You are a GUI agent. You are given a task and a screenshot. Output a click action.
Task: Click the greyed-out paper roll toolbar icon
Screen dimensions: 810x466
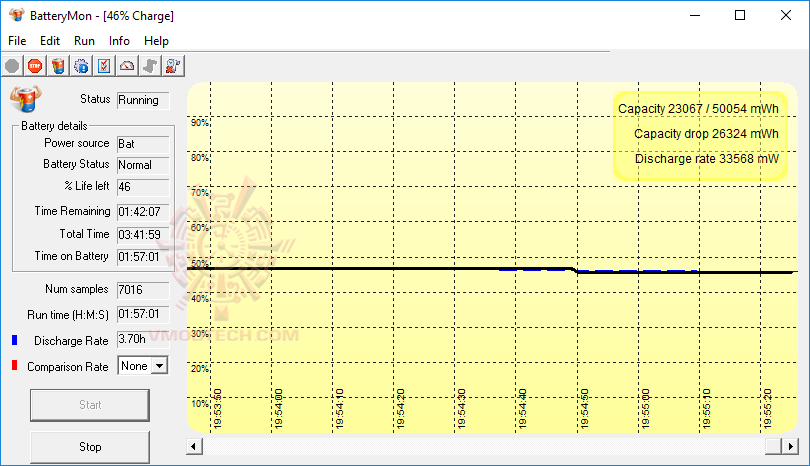coord(150,66)
